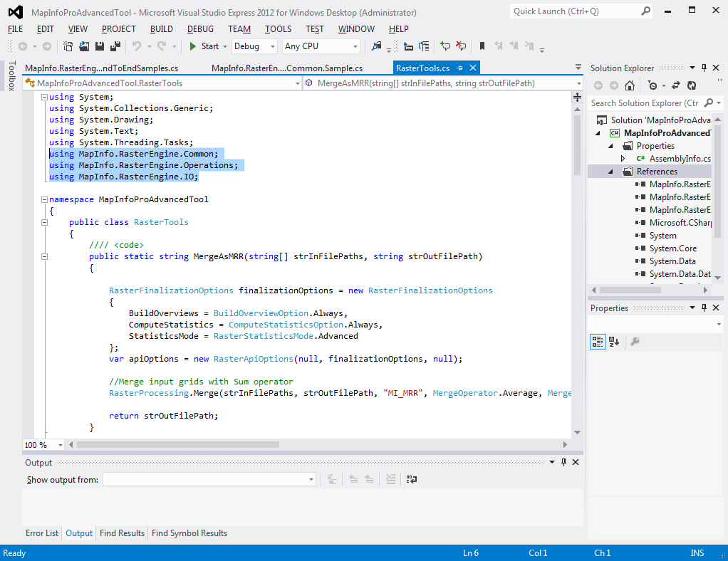The height and width of the screenshot is (561, 728).
Task: Click the Quick Launch search magnifier icon
Action: click(645, 11)
